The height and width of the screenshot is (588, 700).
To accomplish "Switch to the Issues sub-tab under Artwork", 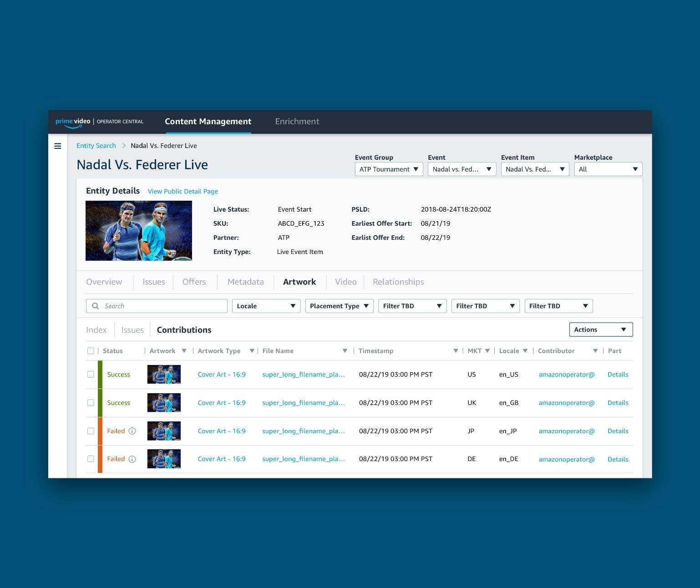I will coord(132,330).
